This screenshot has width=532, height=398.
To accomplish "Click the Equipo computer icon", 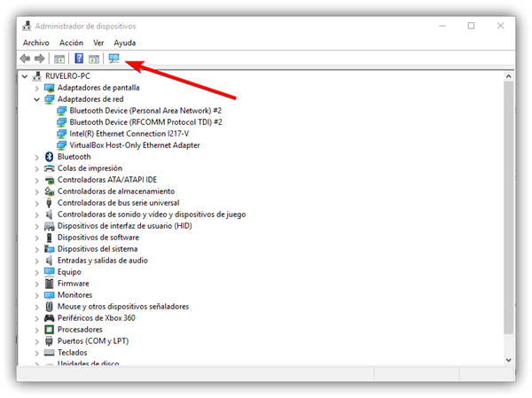I will click(x=49, y=272).
